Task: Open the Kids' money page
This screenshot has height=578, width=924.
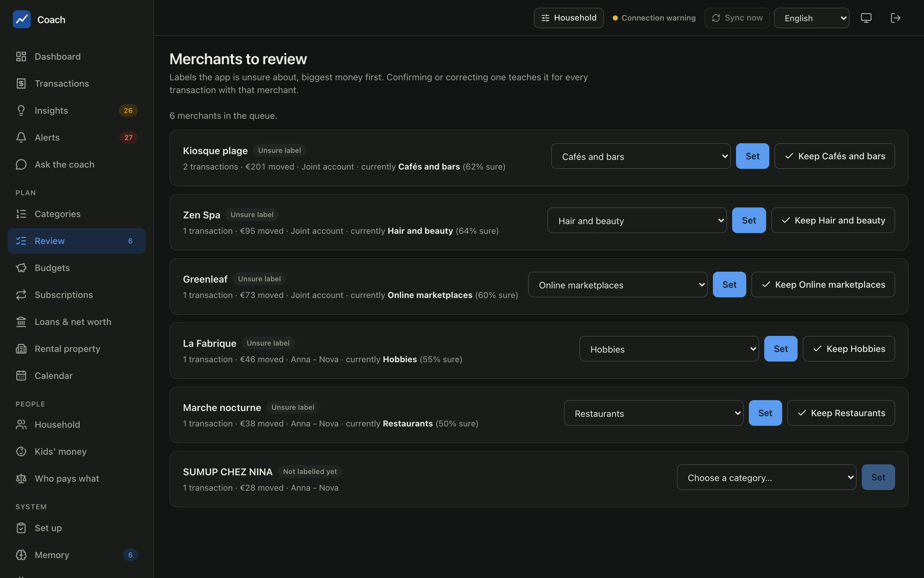Action: 76,451
